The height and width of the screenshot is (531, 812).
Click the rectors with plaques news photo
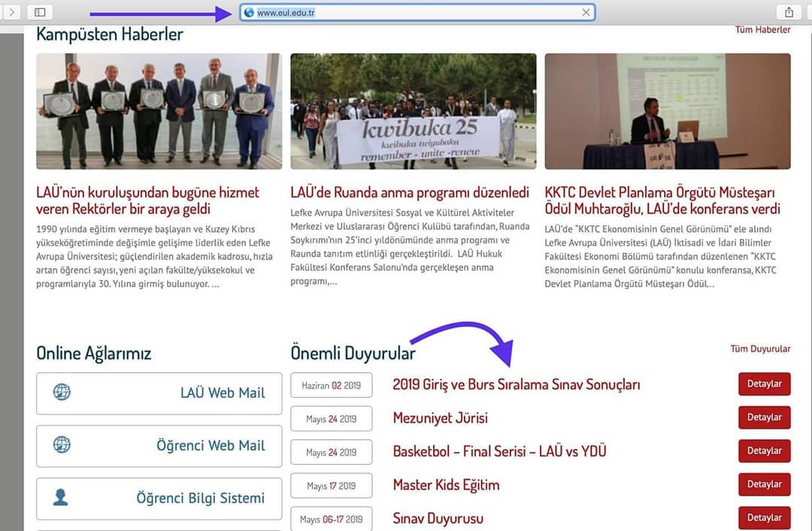[x=159, y=111]
